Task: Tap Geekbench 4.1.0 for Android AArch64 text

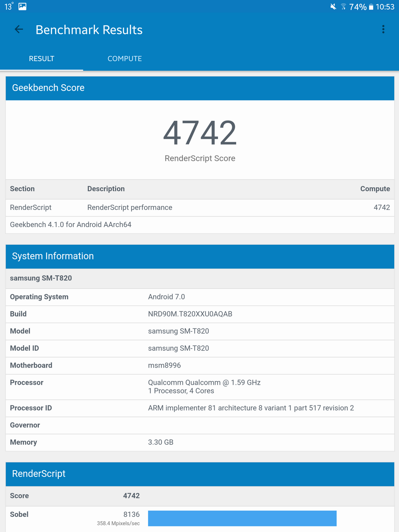Action: [x=71, y=225]
